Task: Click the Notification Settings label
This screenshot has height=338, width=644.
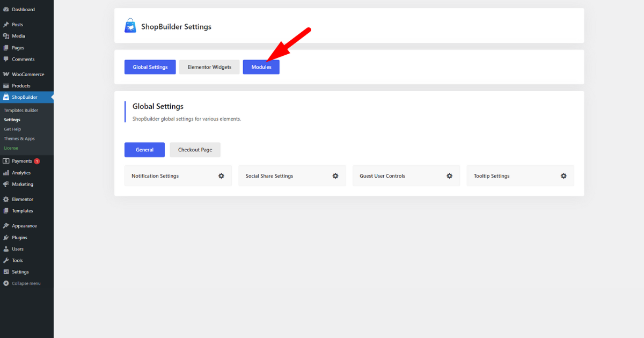Action: coord(155,176)
